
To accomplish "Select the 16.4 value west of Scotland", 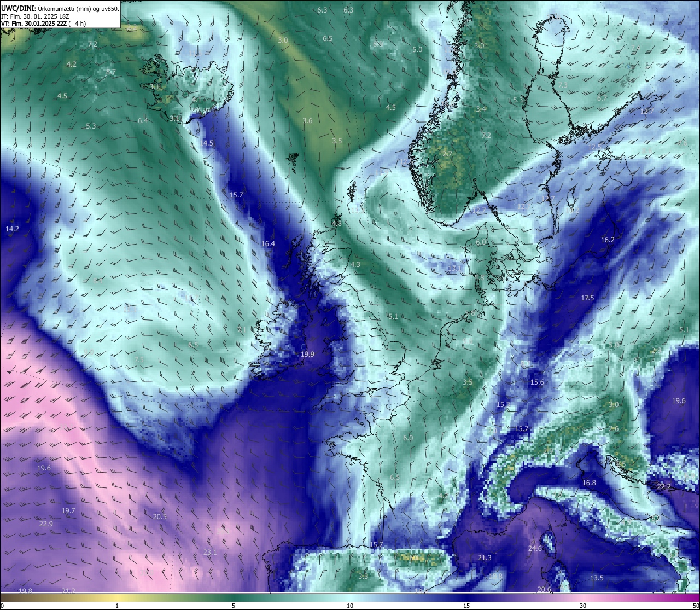I will (x=268, y=244).
